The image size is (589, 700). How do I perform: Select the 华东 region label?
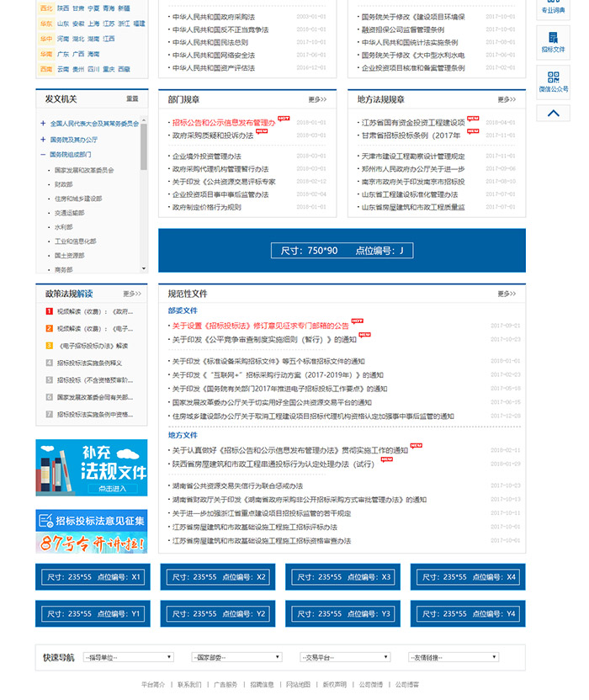tap(45, 24)
